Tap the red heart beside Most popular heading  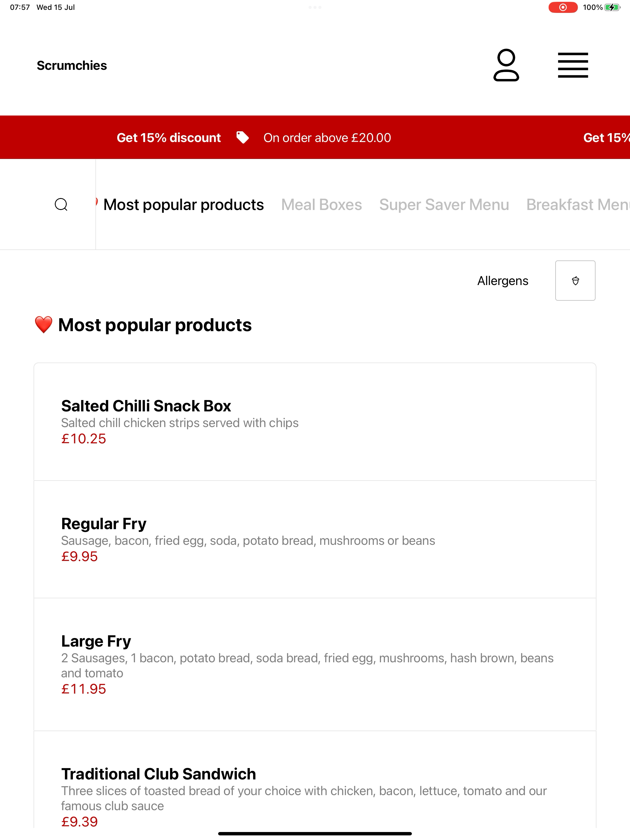[x=43, y=325]
